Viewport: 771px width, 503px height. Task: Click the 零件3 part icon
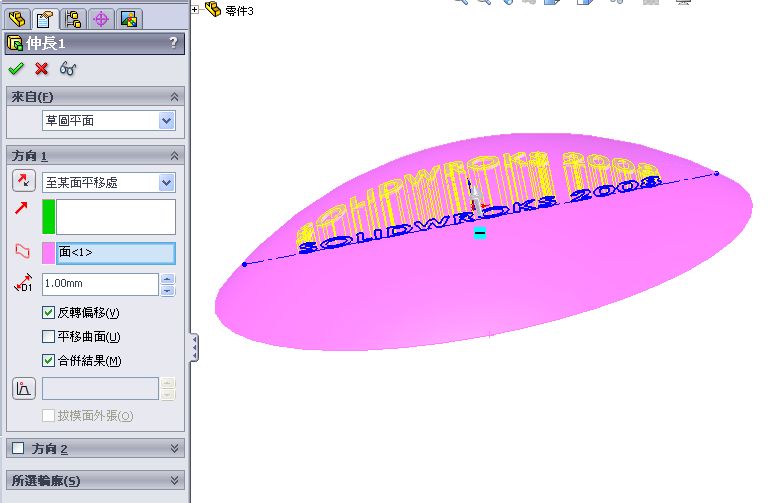point(213,9)
